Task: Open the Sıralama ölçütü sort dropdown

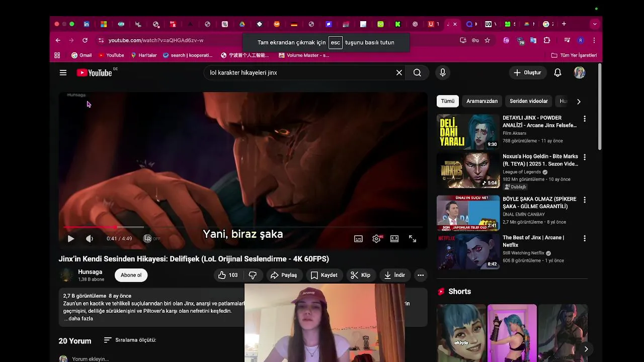Action: point(130,340)
